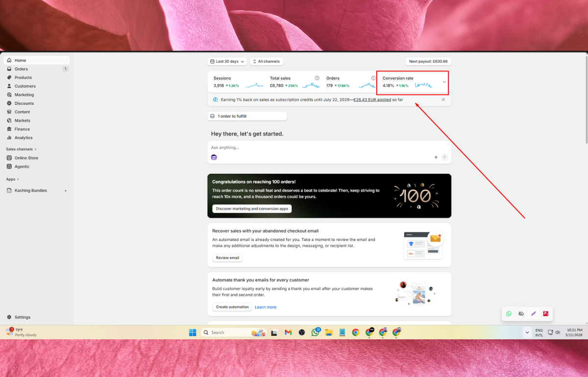Viewport: 588px width, 377px height.
Task: Click Discover marketing and conversion apps
Action: coord(252,208)
